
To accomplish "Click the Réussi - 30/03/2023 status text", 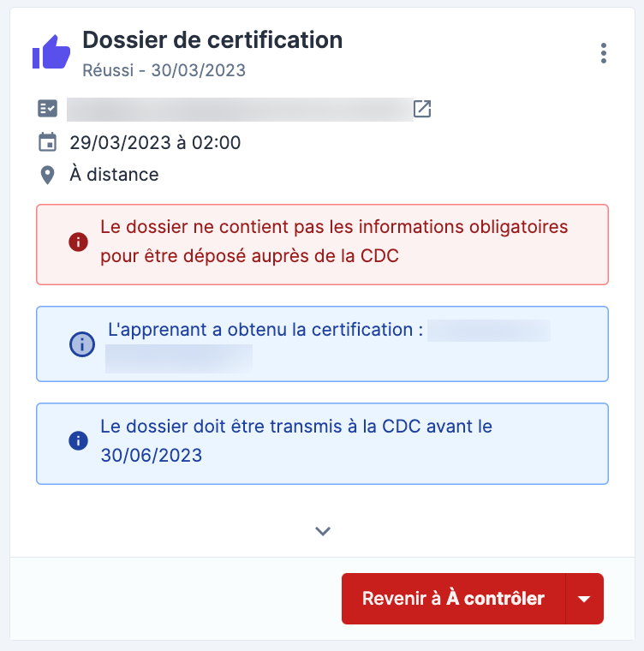I will pos(164,70).
